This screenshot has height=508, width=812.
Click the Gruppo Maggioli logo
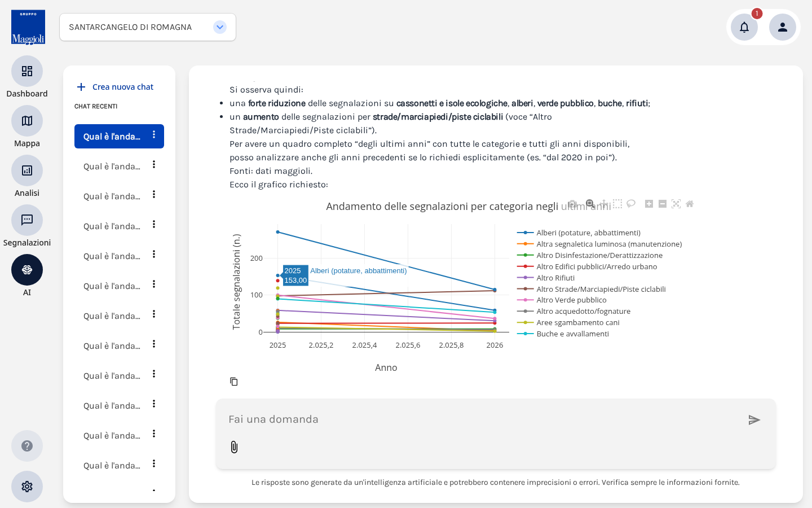(28, 27)
